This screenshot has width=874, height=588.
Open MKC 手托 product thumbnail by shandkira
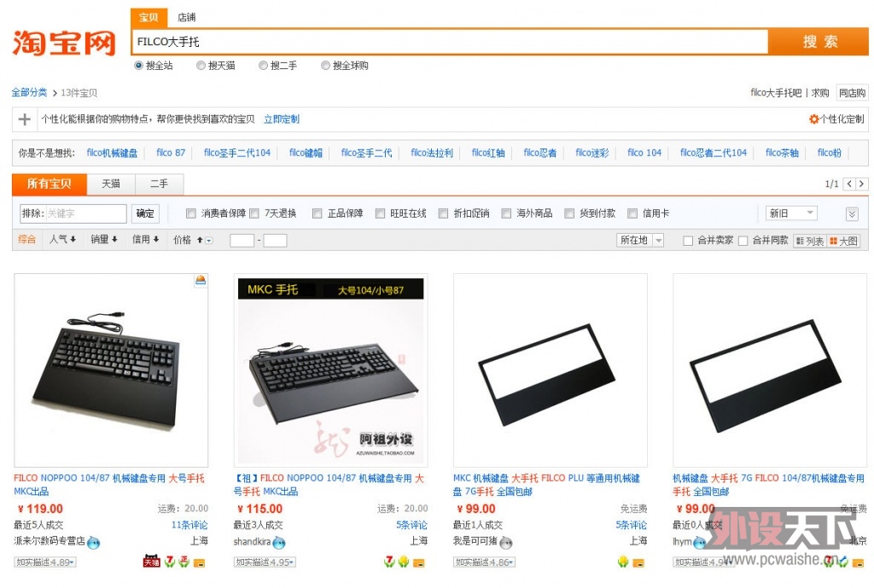(330, 370)
